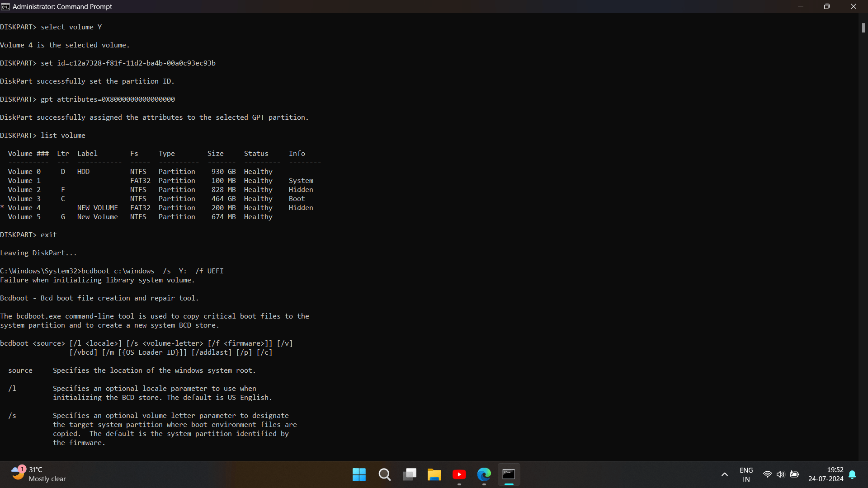Switch to Microsoft Edge on the taskbar
The height and width of the screenshot is (488, 868).
click(x=484, y=474)
